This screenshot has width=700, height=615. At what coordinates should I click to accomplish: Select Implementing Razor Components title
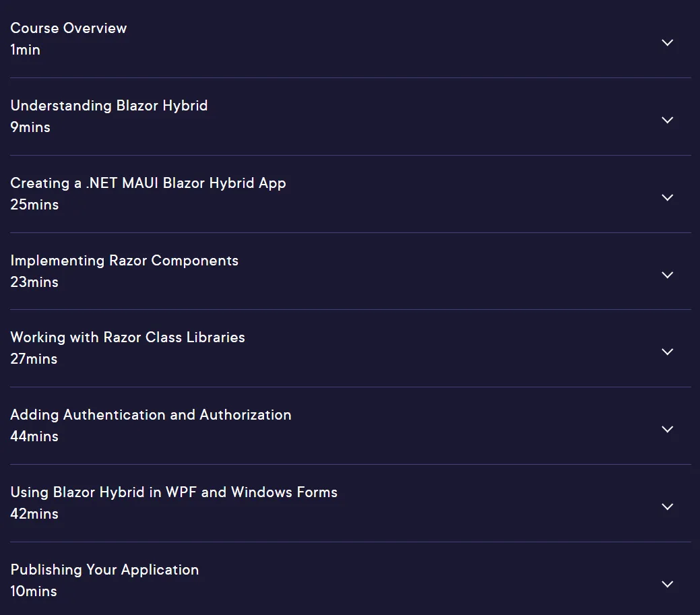[124, 261]
